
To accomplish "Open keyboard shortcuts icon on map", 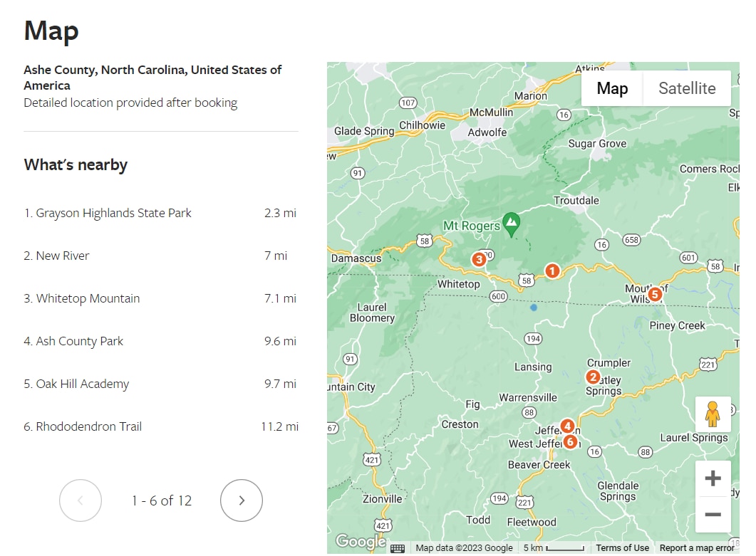I will click(x=398, y=547).
